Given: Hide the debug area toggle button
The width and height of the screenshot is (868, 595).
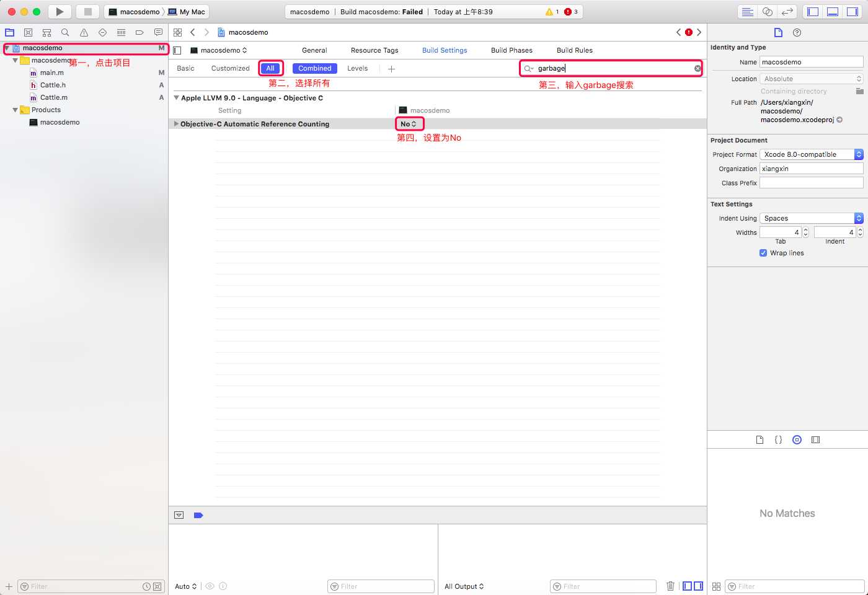Looking at the screenshot, I should (179, 515).
